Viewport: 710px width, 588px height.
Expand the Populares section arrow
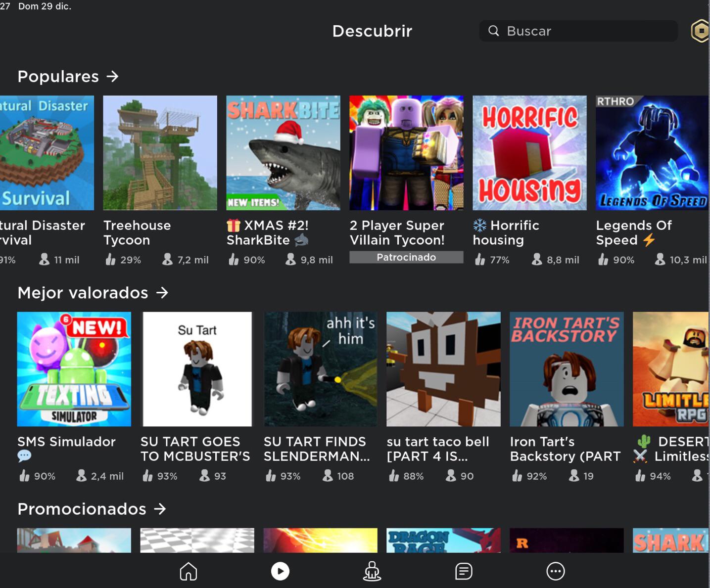click(113, 77)
